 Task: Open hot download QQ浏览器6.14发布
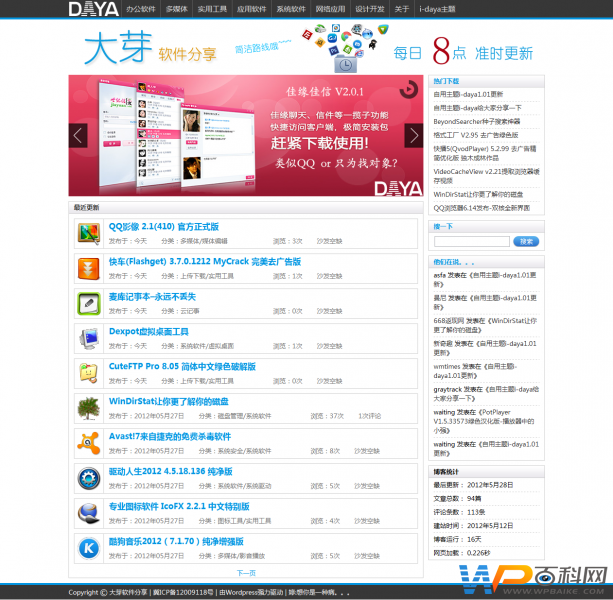coord(481,208)
